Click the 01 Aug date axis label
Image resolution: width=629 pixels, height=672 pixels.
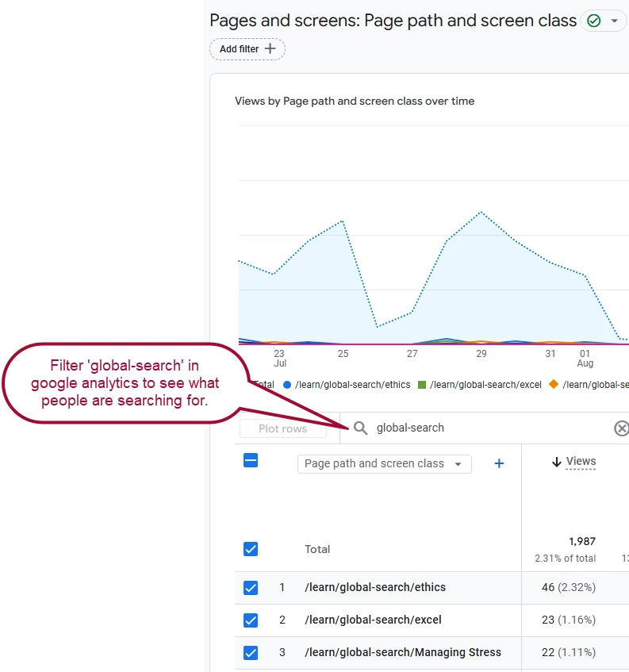pyautogui.click(x=585, y=359)
